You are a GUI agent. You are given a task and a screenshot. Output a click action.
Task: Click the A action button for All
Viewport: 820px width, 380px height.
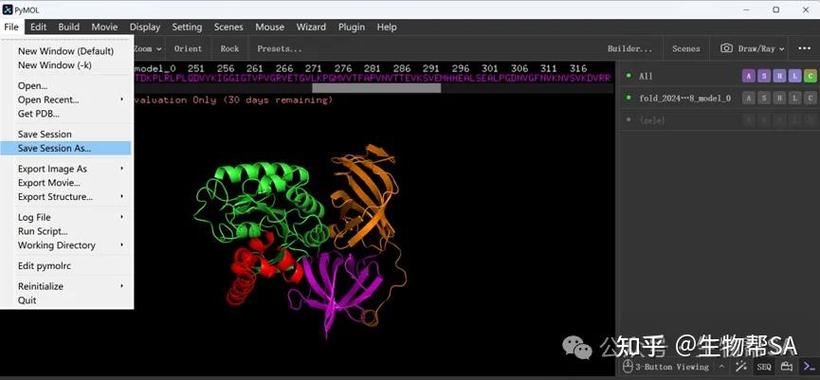[x=748, y=76]
